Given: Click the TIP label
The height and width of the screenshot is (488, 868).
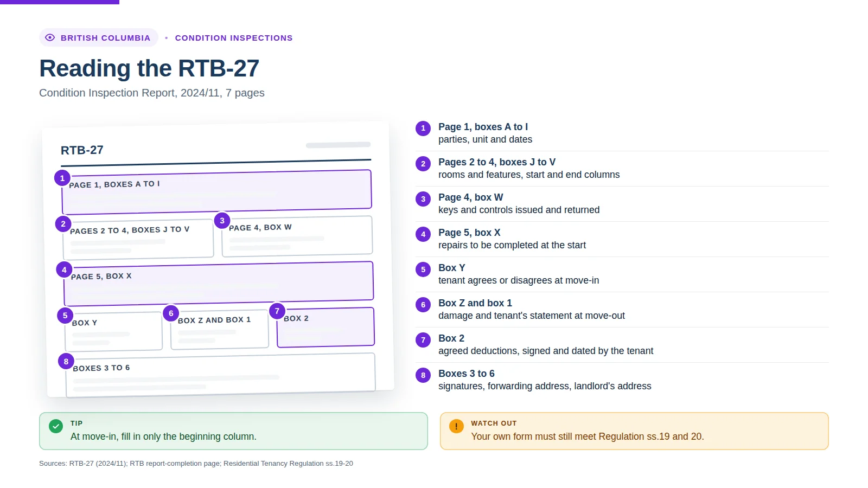Looking at the screenshot, I should point(76,423).
